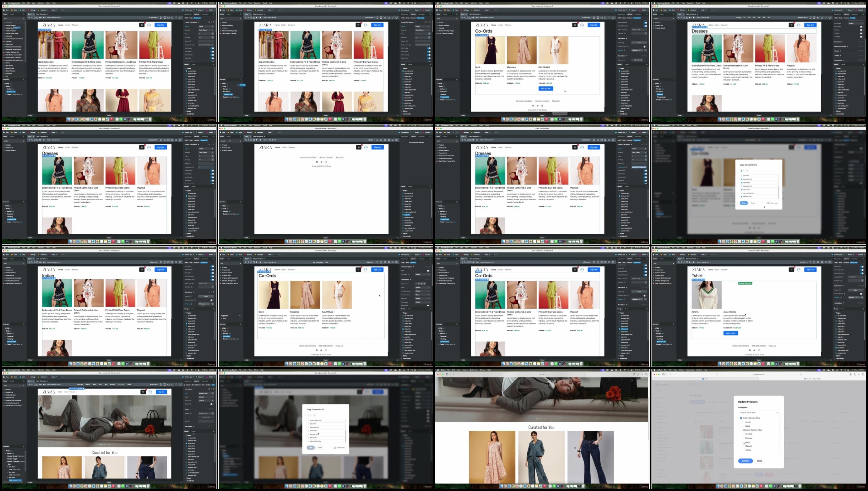Click Copy in the dialog over Co-Ords page

point(744,203)
